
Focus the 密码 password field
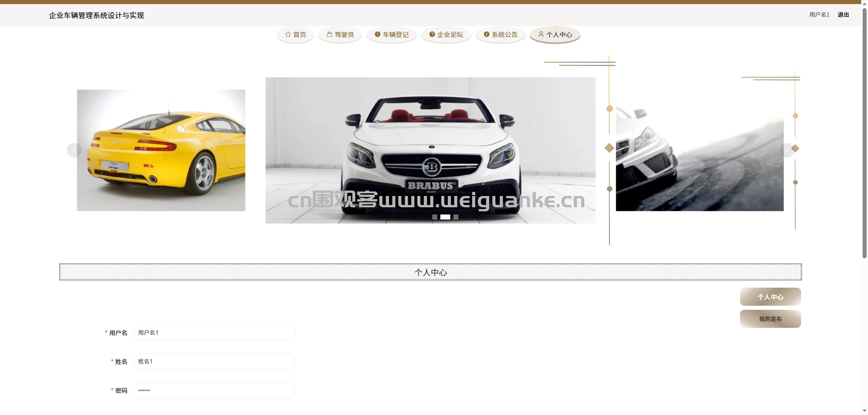[x=215, y=391]
